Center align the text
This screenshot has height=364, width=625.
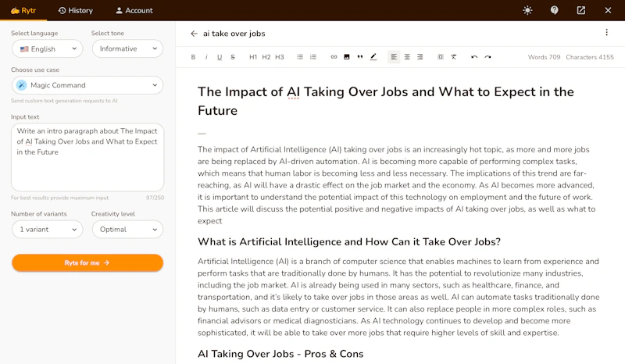[407, 57]
